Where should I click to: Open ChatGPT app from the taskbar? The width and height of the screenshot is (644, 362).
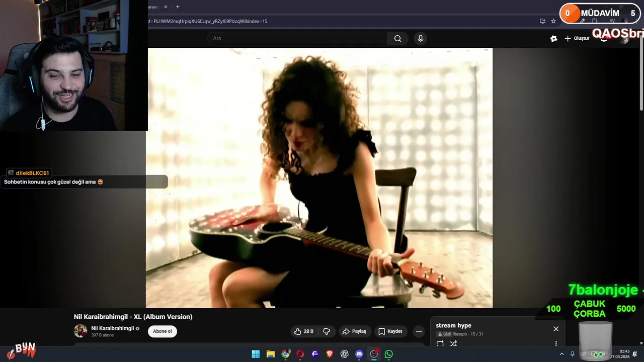tap(344, 354)
